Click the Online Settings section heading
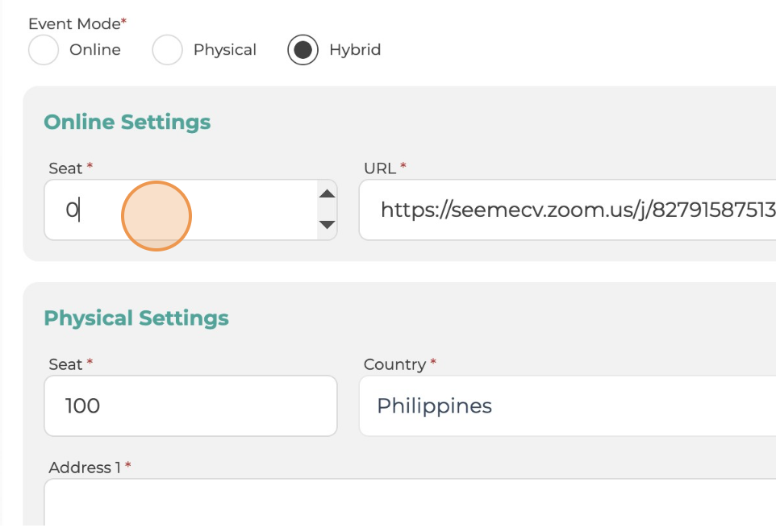This screenshot has height=532, width=776. [127, 123]
